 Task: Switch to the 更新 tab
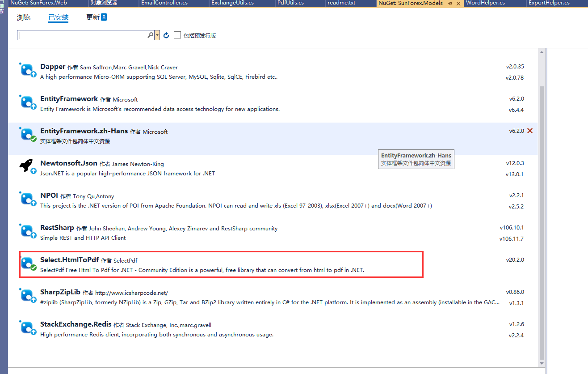(92, 17)
